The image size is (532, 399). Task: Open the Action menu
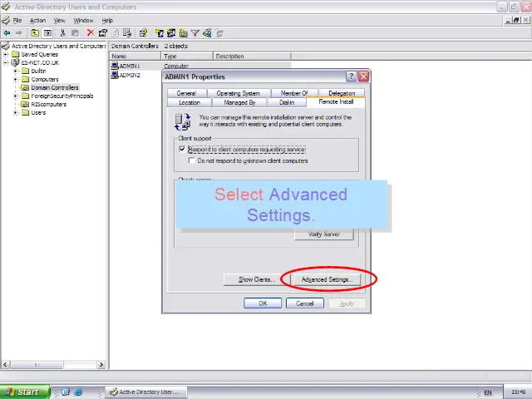[37, 20]
